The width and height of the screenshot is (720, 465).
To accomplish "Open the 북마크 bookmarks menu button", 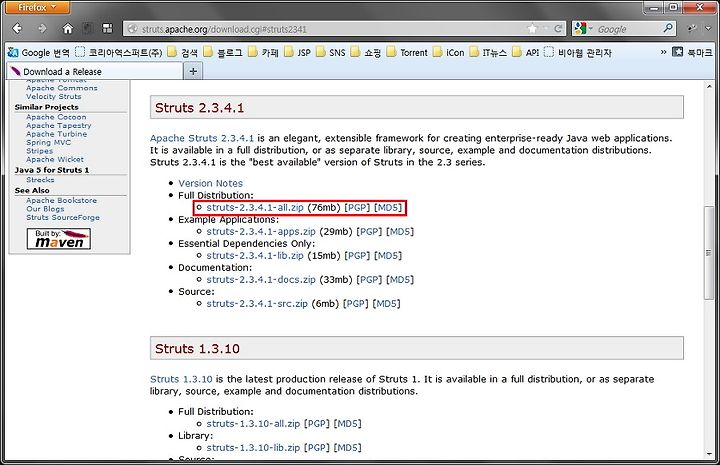I will tap(692, 52).
